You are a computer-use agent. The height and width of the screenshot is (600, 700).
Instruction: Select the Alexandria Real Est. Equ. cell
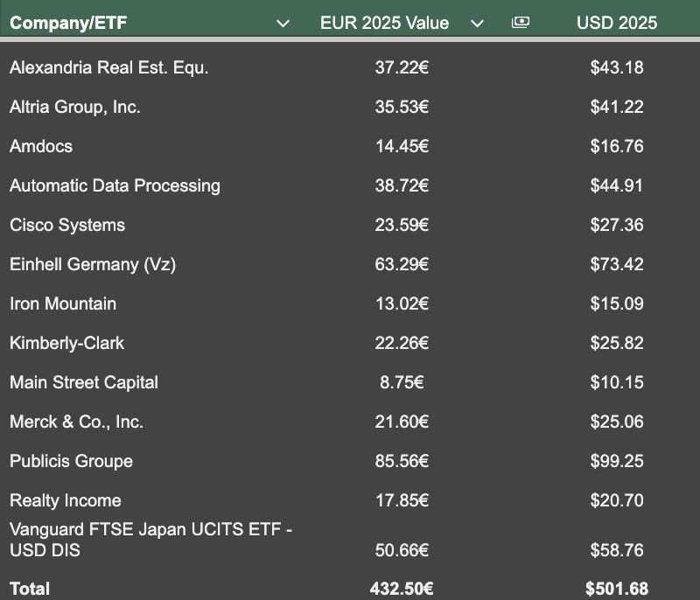[109, 67]
